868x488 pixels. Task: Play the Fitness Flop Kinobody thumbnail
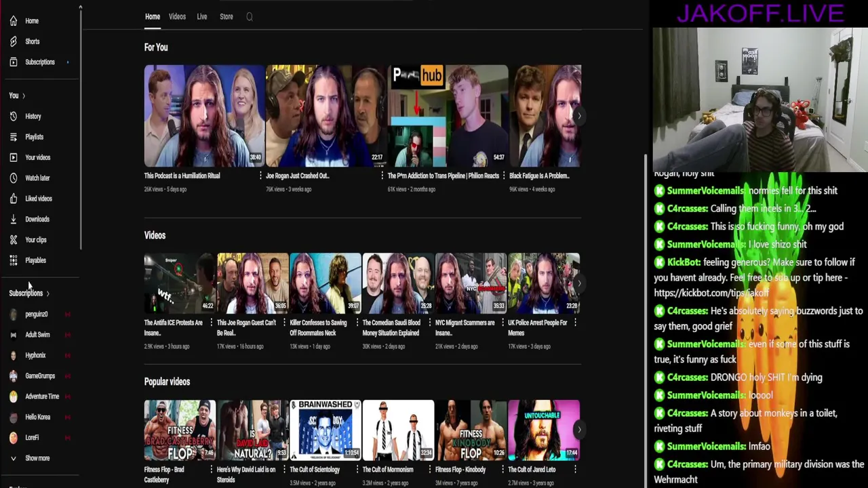point(471,430)
